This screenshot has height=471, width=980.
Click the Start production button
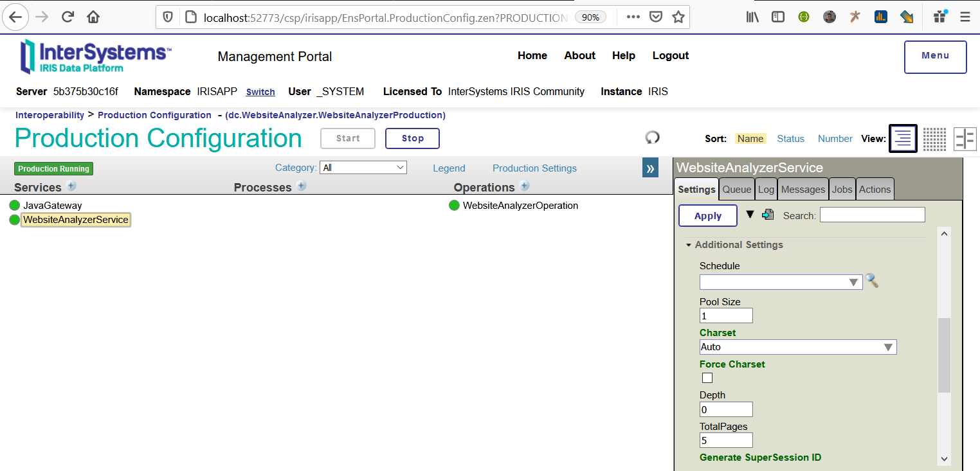click(x=348, y=138)
